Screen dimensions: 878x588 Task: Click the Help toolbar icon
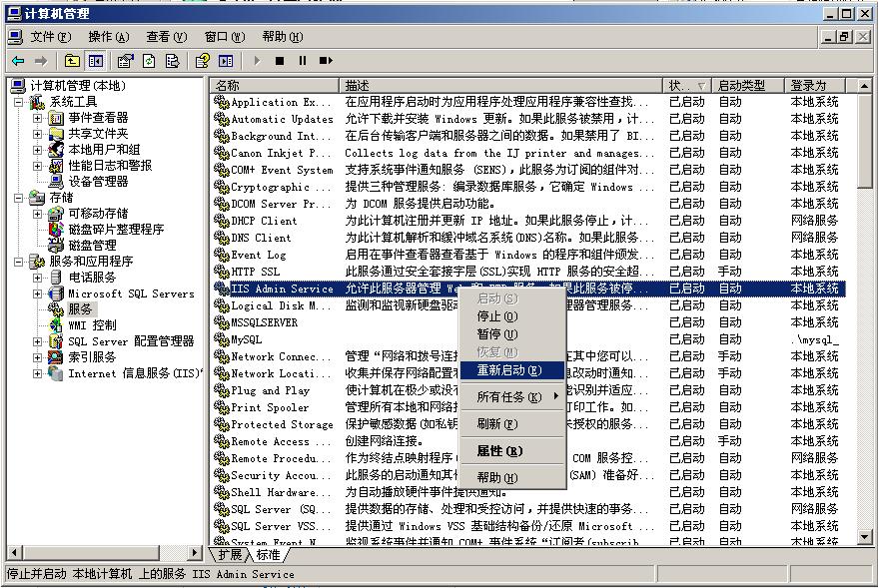click(x=202, y=61)
